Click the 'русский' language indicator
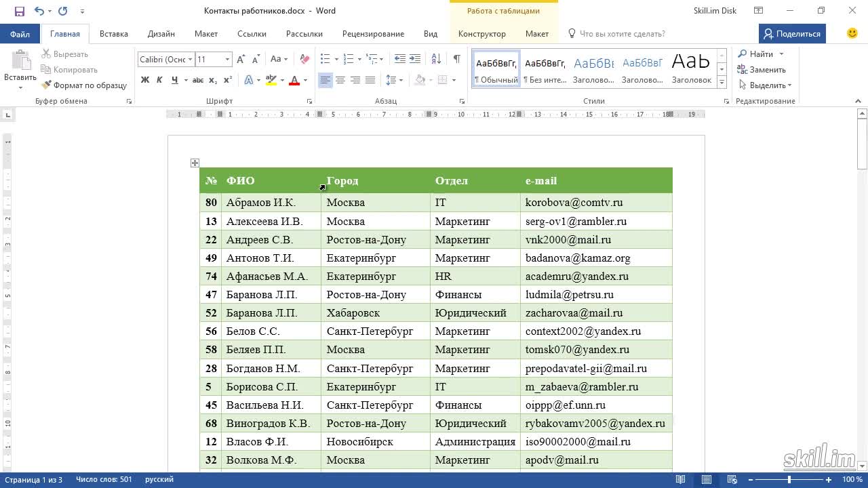 click(159, 480)
